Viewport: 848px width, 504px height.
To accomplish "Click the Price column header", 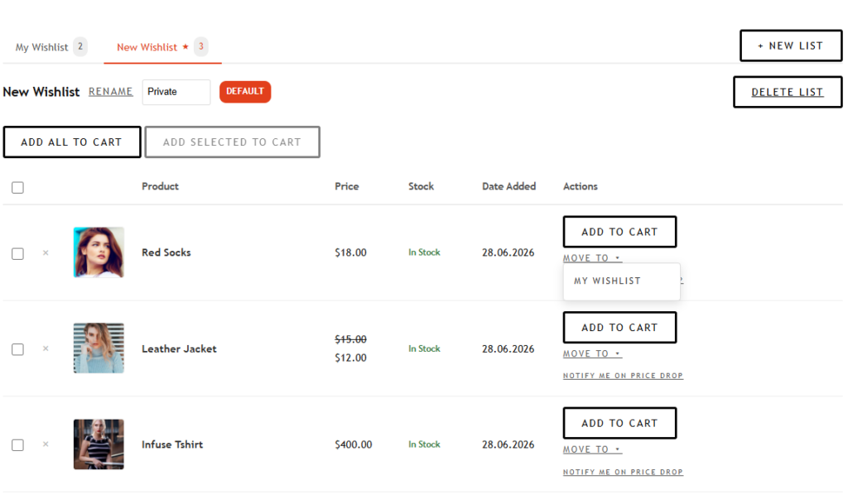I will [x=347, y=186].
